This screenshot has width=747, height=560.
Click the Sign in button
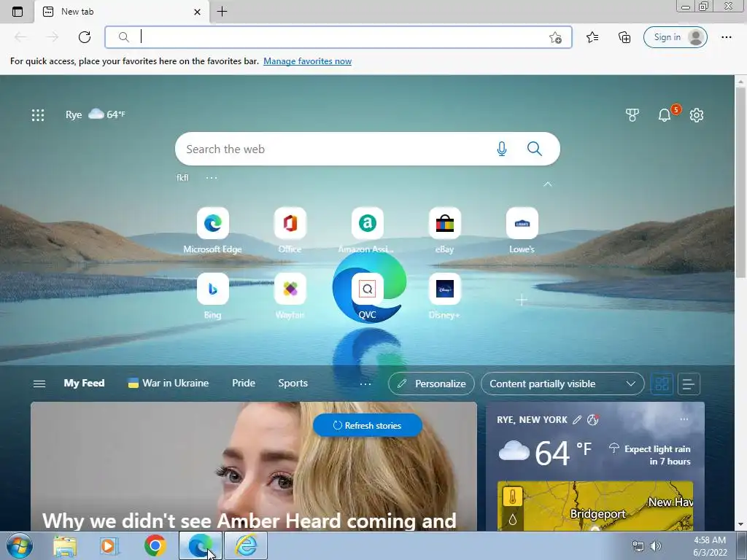pos(675,37)
